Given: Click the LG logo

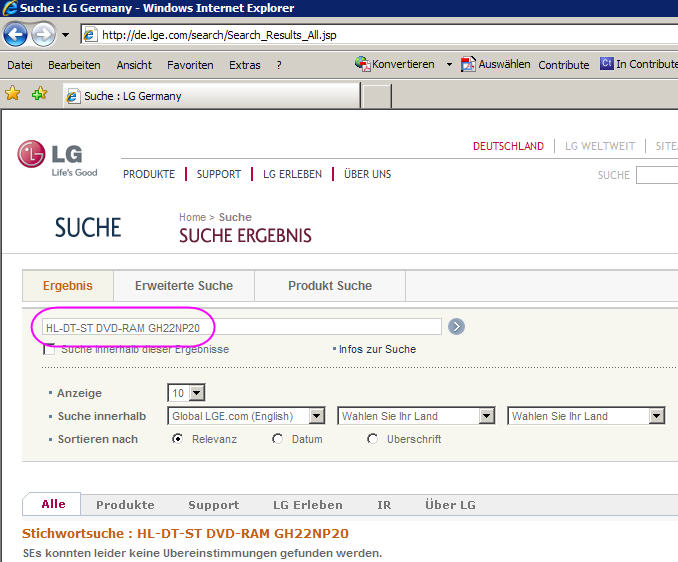Looking at the screenshot, I should [57, 158].
